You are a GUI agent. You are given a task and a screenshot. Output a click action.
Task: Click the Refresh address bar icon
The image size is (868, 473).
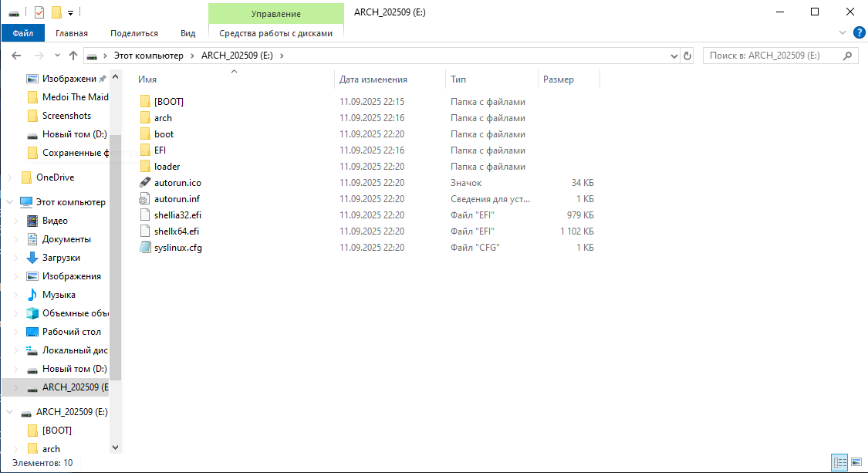tap(687, 56)
